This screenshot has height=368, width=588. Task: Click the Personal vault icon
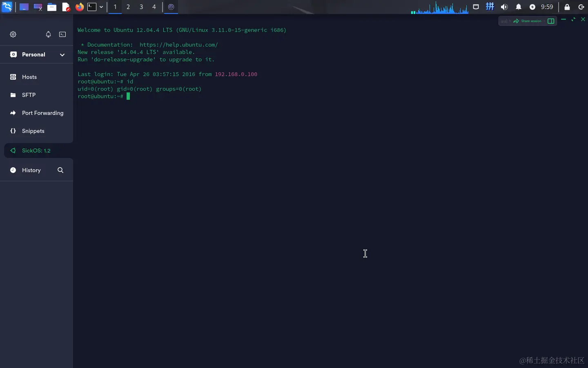[x=13, y=54]
